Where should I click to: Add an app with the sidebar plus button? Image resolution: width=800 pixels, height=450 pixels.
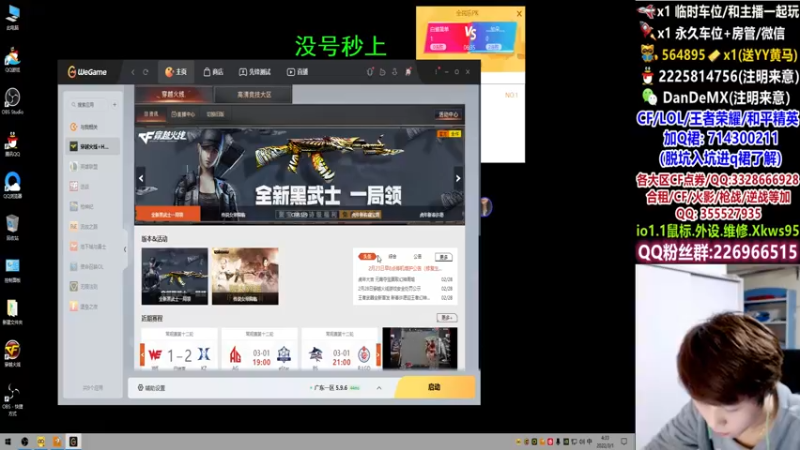pos(114,105)
